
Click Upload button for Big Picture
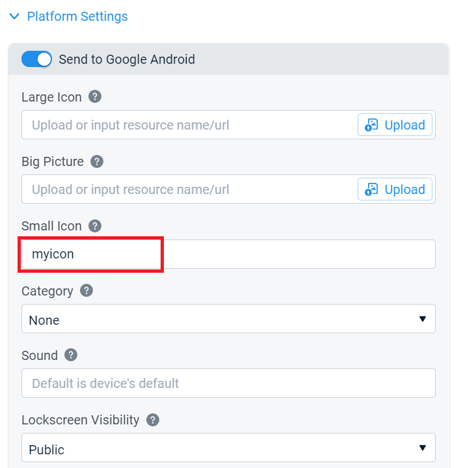coord(395,189)
